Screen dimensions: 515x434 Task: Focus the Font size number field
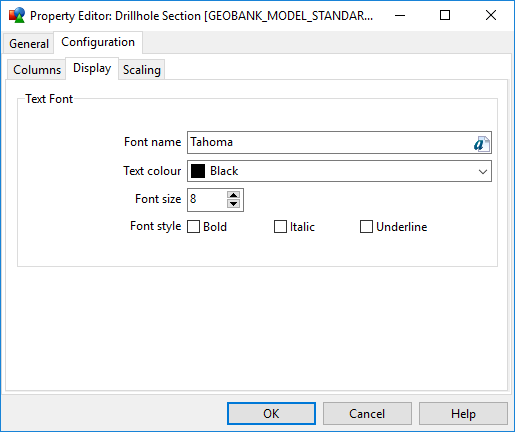click(207, 199)
